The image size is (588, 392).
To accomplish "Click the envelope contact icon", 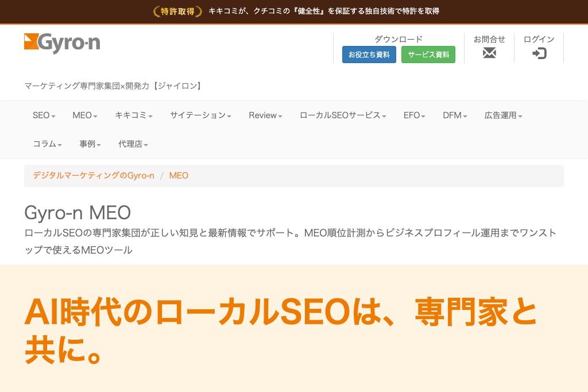I will tap(489, 53).
